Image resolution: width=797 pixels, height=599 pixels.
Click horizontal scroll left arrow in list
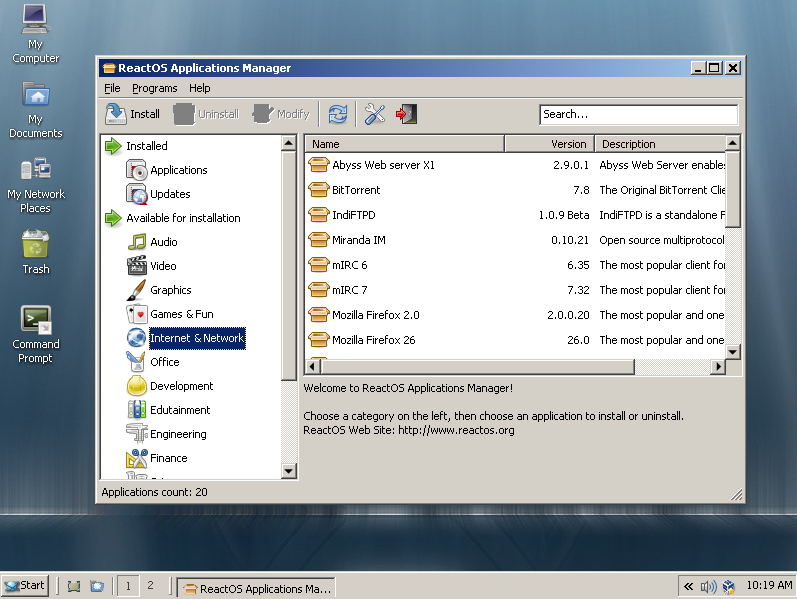(x=313, y=367)
